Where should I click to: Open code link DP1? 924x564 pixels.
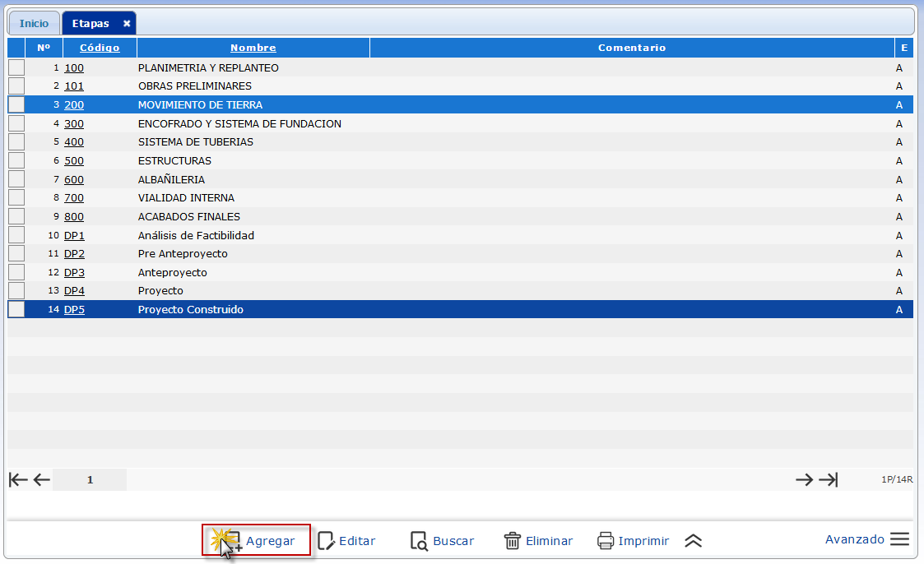(74, 235)
